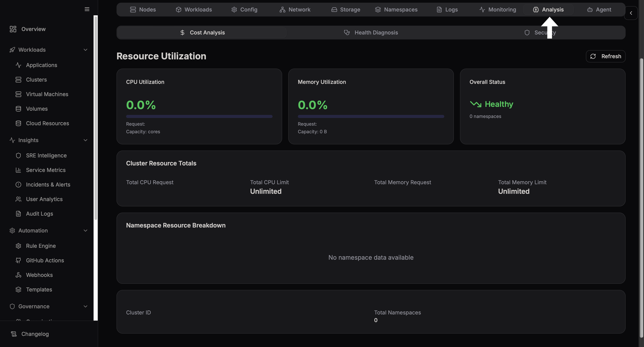This screenshot has width=644, height=347.
Task: Click the right panel collapse arrow
Action: [x=631, y=13]
